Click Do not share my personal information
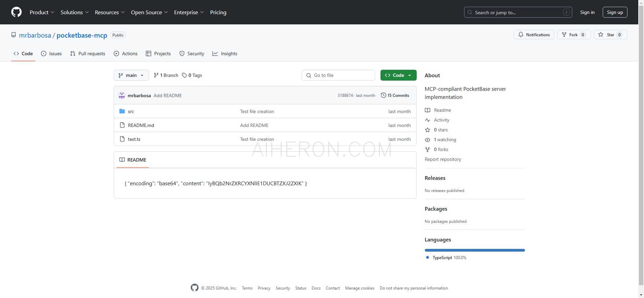The image size is (644, 298). (x=414, y=288)
